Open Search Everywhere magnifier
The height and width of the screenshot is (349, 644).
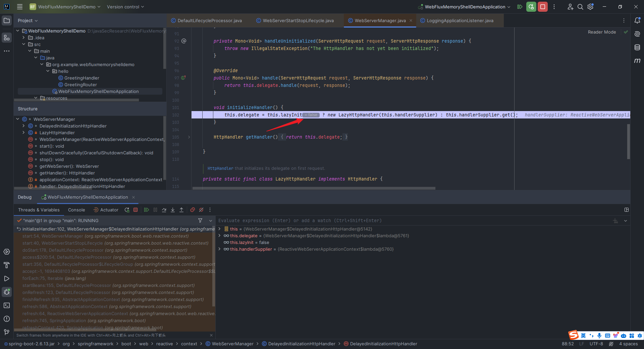tap(580, 7)
